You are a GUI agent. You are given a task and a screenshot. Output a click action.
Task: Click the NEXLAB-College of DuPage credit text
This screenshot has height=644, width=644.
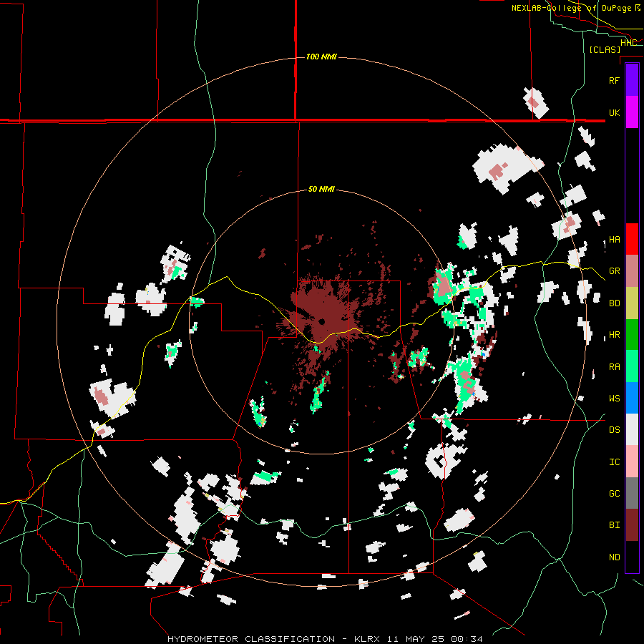(x=575, y=8)
